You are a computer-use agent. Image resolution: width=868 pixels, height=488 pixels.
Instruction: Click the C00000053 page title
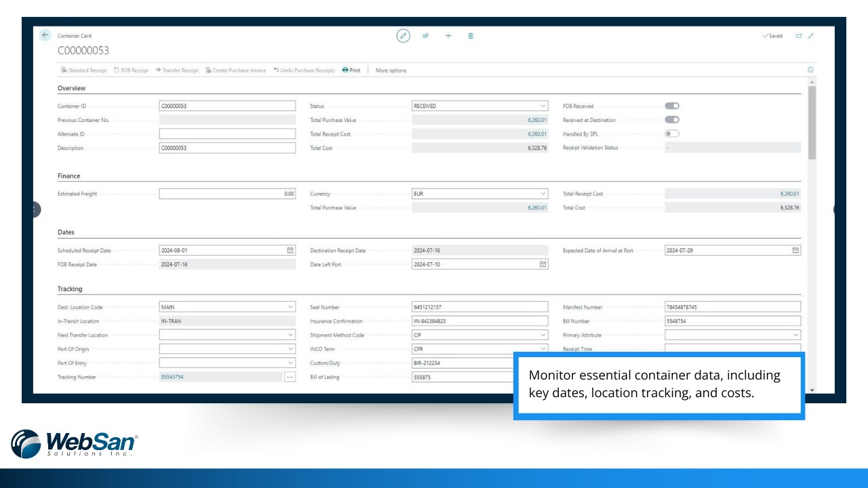tap(83, 51)
